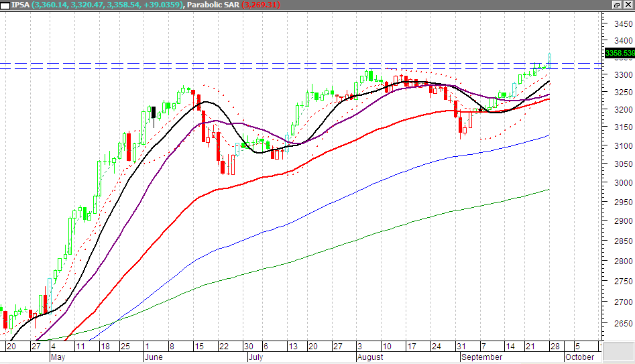The image size is (635, 364).
Task: Click the 2950 price axis label
Action: 623,202
